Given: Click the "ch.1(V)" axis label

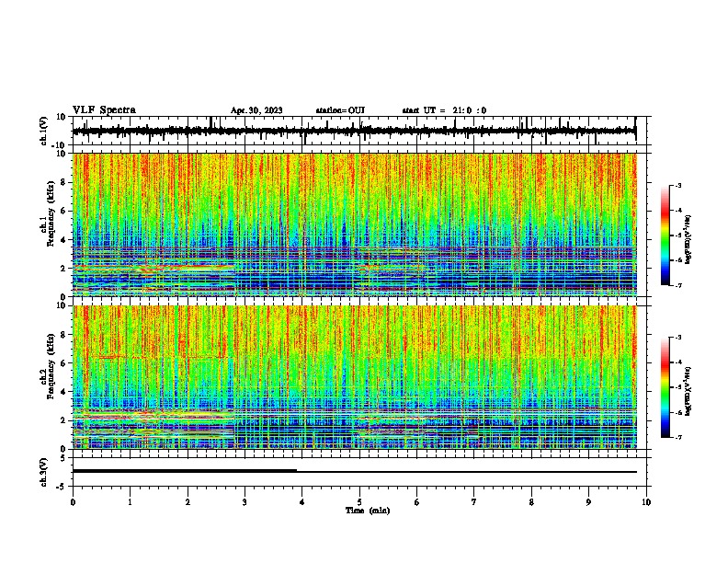Looking at the screenshot, I should (44, 131).
